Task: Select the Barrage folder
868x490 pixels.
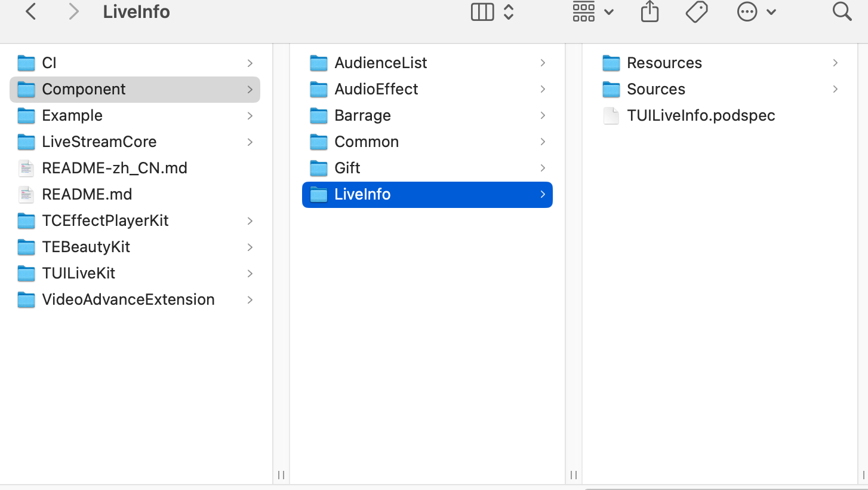Action: (x=362, y=115)
